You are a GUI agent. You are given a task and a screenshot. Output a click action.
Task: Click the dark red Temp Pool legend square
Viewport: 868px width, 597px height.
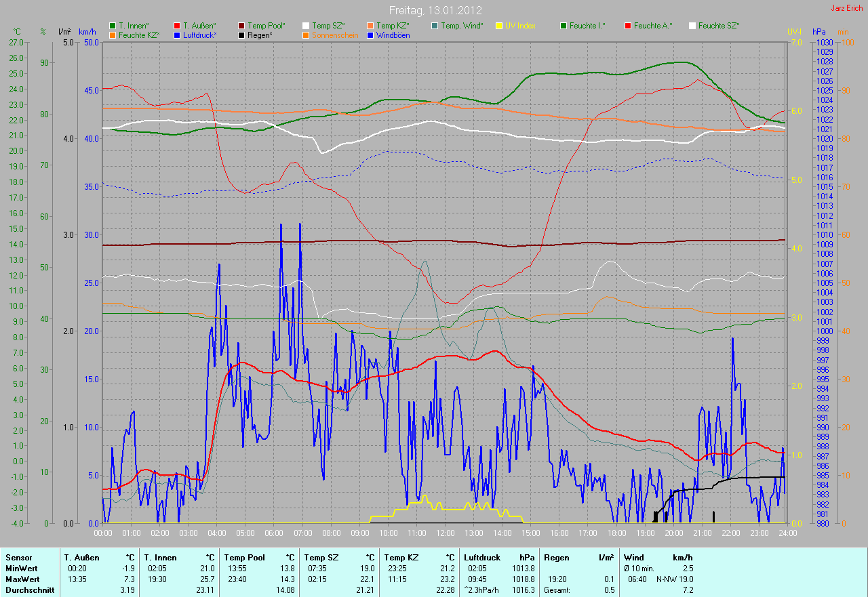point(242,26)
